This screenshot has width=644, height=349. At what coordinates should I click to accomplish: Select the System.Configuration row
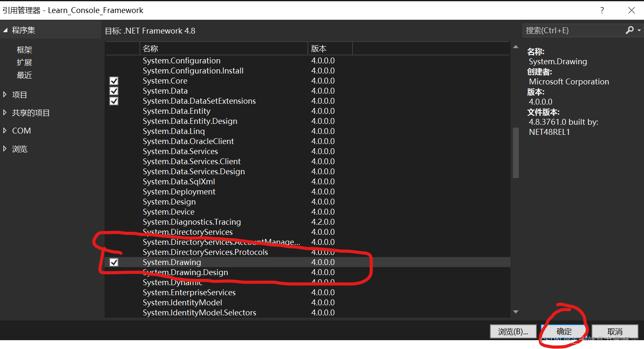308,61
